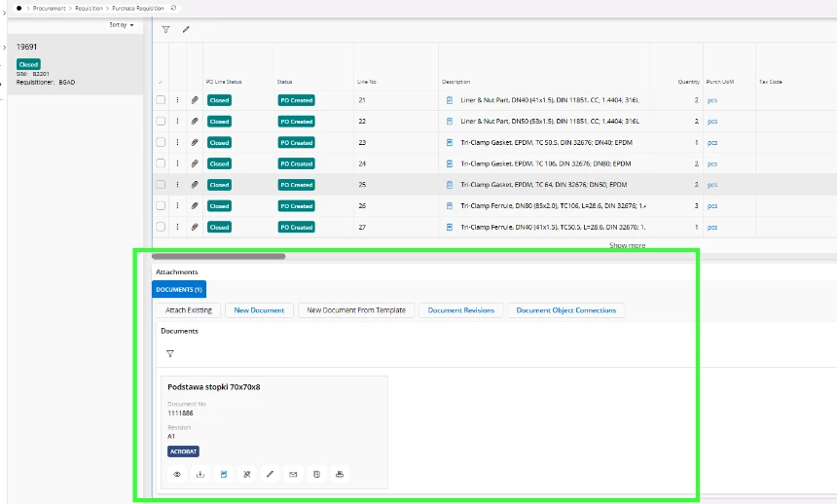Expand the left navigation with the top chevron
837x504 pixels.
tap(4, 13)
